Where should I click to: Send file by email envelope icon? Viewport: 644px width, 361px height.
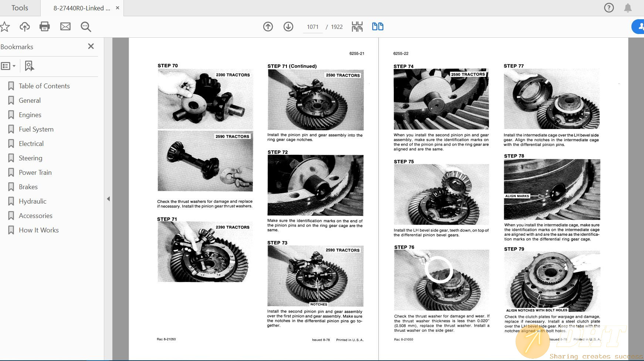point(65,27)
